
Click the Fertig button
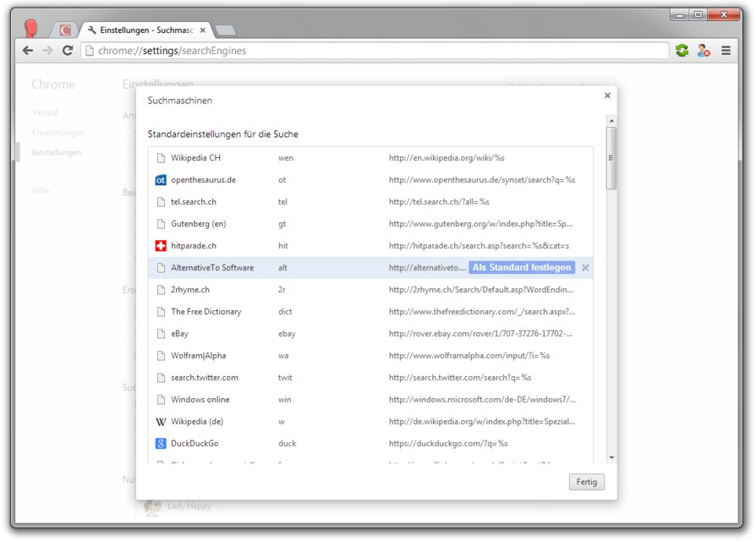point(587,482)
